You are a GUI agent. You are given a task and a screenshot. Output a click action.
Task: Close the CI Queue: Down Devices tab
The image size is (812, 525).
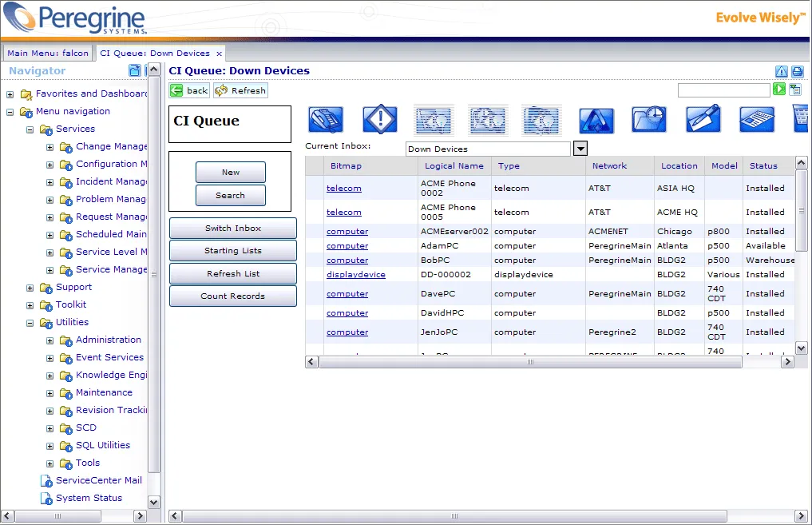pyautogui.click(x=219, y=54)
